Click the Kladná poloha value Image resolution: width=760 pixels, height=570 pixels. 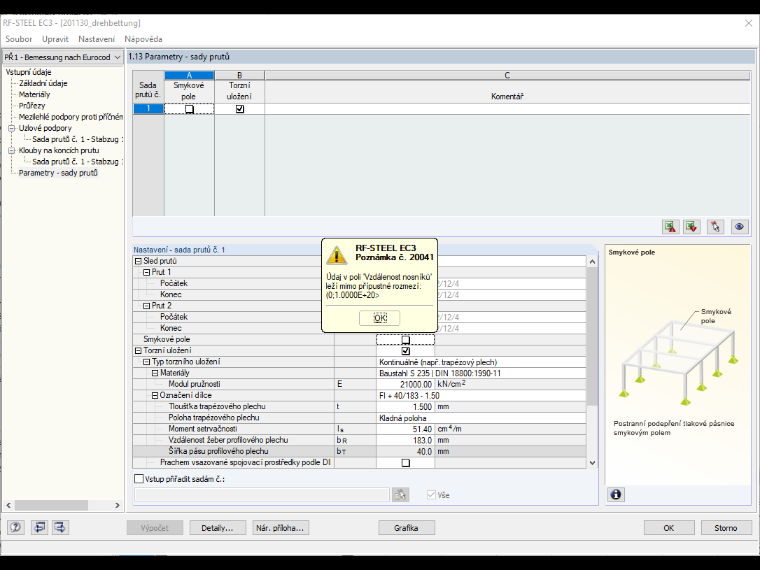(x=481, y=418)
